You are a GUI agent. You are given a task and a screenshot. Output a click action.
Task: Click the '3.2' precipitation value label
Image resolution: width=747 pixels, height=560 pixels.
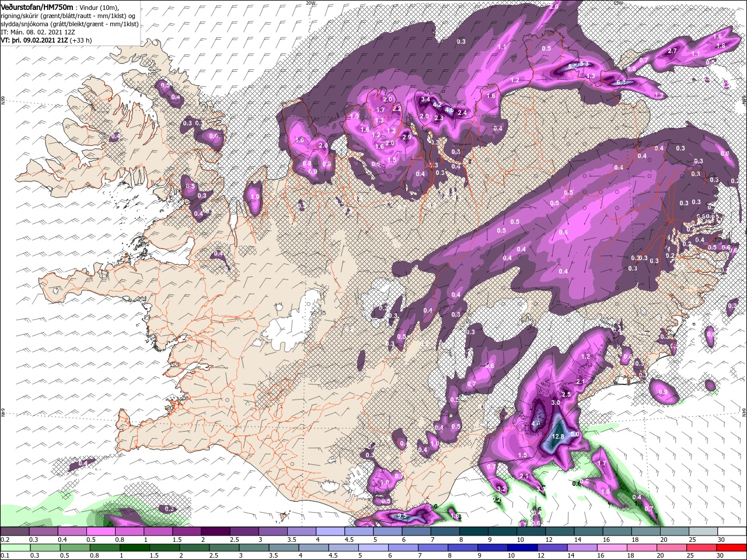(501, 489)
